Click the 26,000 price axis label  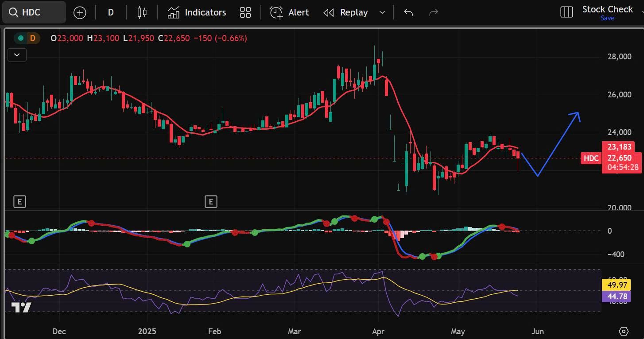coord(619,95)
